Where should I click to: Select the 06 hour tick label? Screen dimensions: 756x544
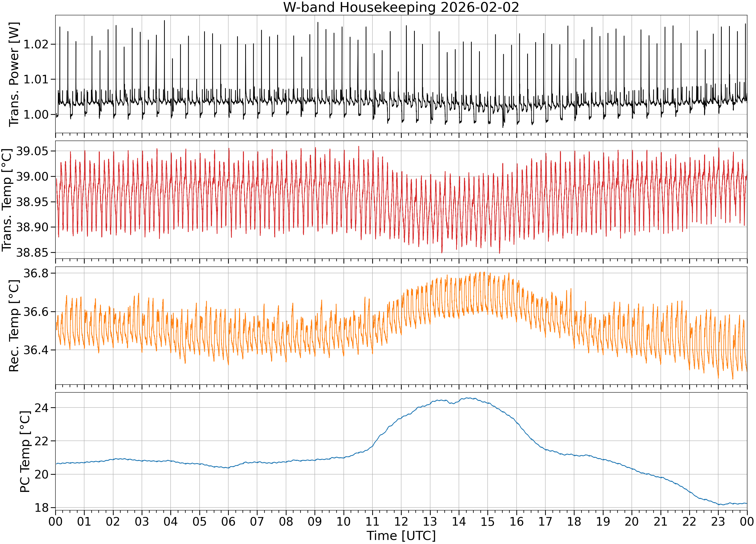[228, 521]
